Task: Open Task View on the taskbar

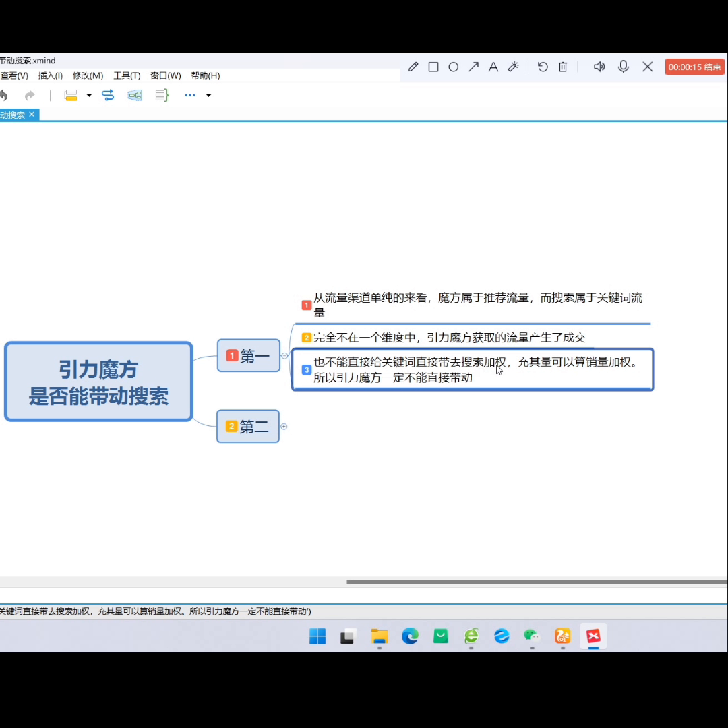Action: tap(348, 636)
